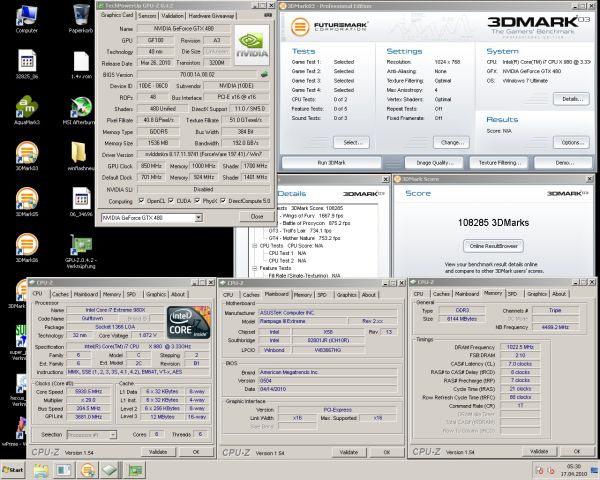
Task: Open the Windows Explorer taskbar icon
Action: coord(41,470)
